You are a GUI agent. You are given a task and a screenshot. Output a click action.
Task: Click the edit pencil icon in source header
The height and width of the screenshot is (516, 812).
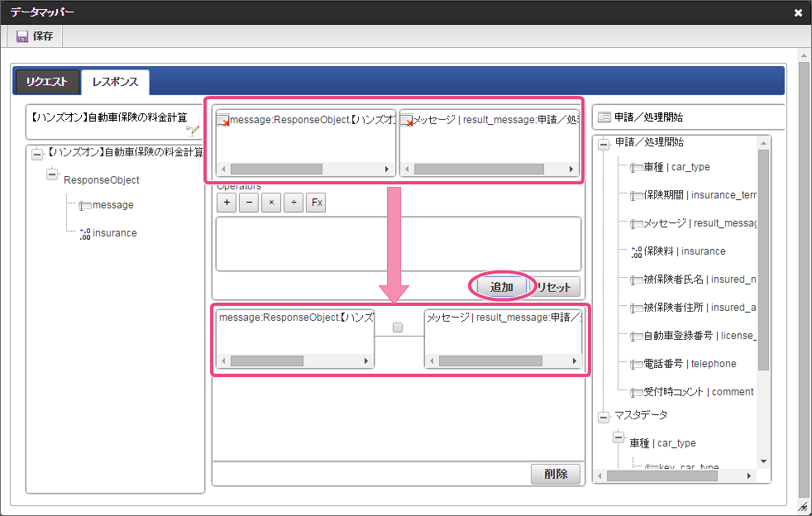pyautogui.click(x=193, y=130)
